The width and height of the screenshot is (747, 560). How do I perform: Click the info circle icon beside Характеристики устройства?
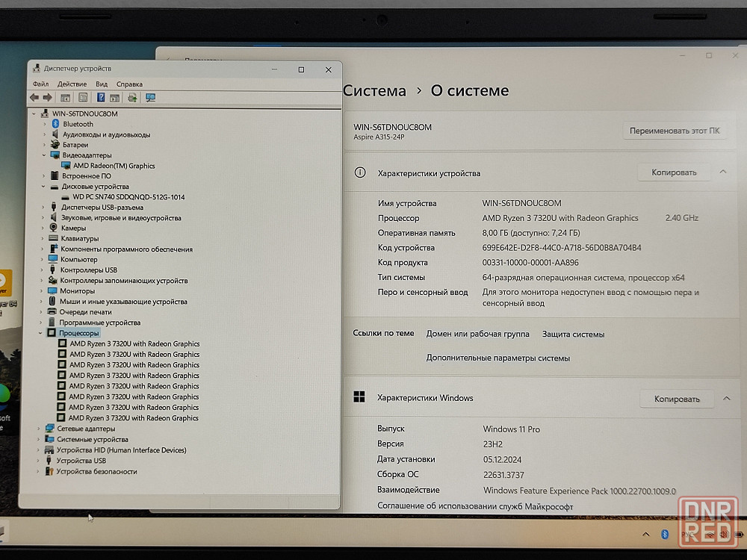coord(360,172)
